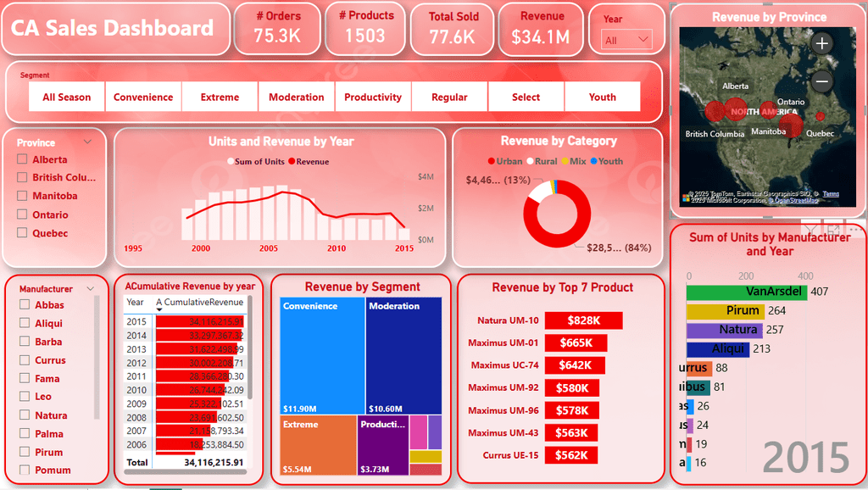This screenshot has height=490, width=868.
Task: Check the Abbas manufacturer checkbox
Action: pos(25,304)
